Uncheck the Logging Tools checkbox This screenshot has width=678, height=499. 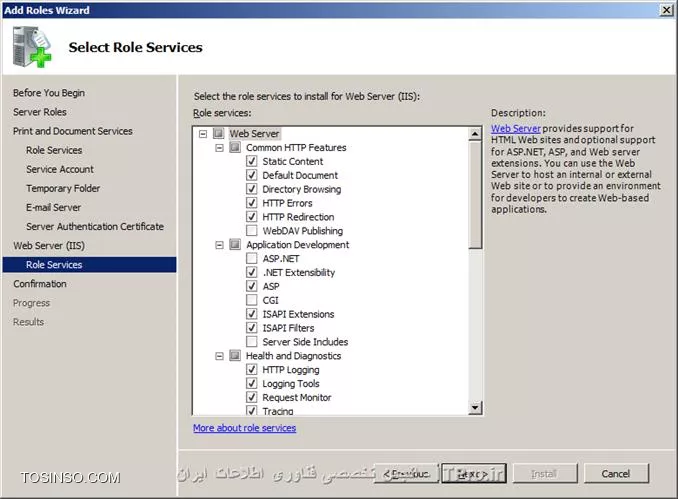[252, 384]
